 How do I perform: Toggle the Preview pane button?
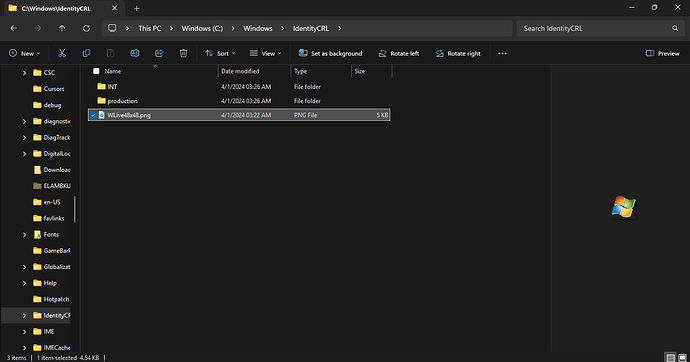[662, 53]
